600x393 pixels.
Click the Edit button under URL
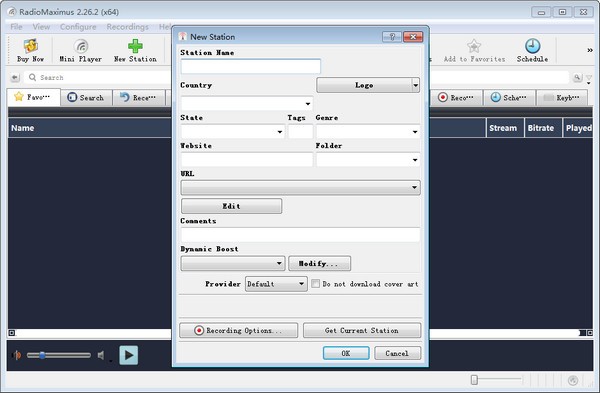pos(232,206)
